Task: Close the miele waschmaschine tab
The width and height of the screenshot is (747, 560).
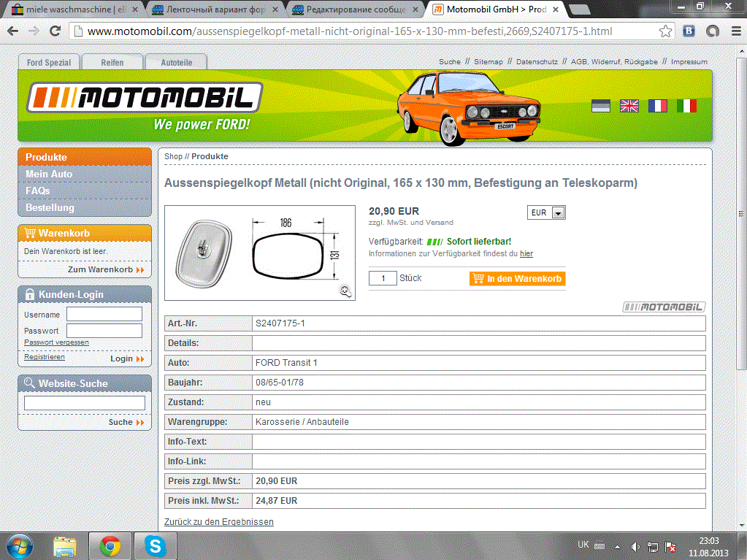Action: click(134, 9)
